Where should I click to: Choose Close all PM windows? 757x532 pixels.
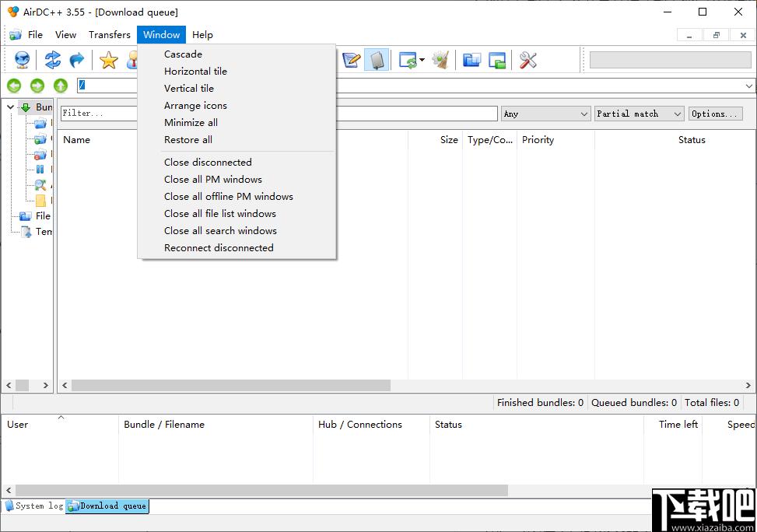[237, 180]
